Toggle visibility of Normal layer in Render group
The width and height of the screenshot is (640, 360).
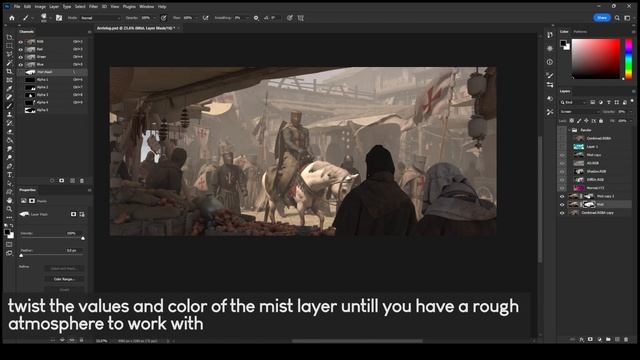[x=562, y=188]
